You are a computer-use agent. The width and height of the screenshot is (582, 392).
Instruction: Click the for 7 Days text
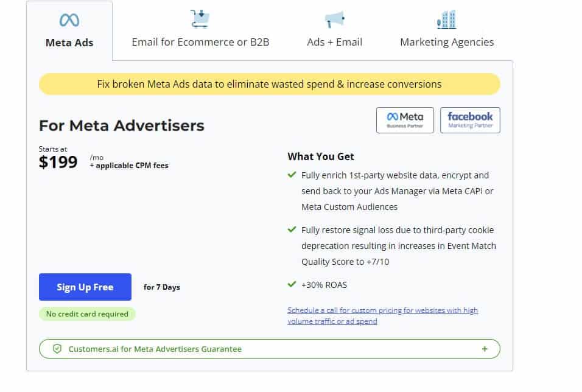[x=162, y=287]
